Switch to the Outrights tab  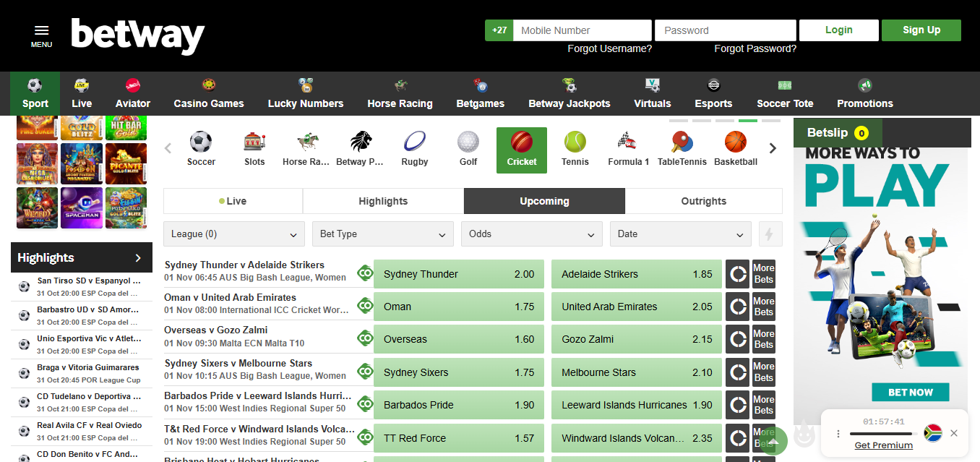703,201
